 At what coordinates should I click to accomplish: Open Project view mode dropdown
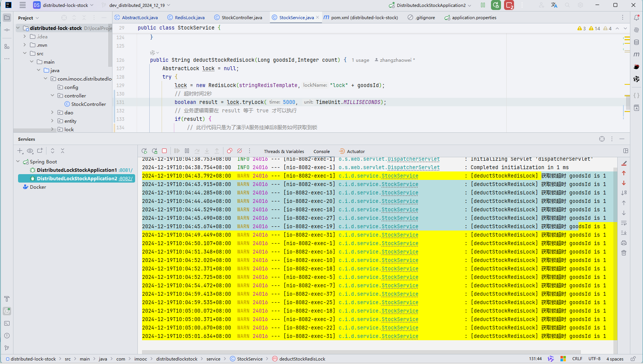(x=28, y=18)
